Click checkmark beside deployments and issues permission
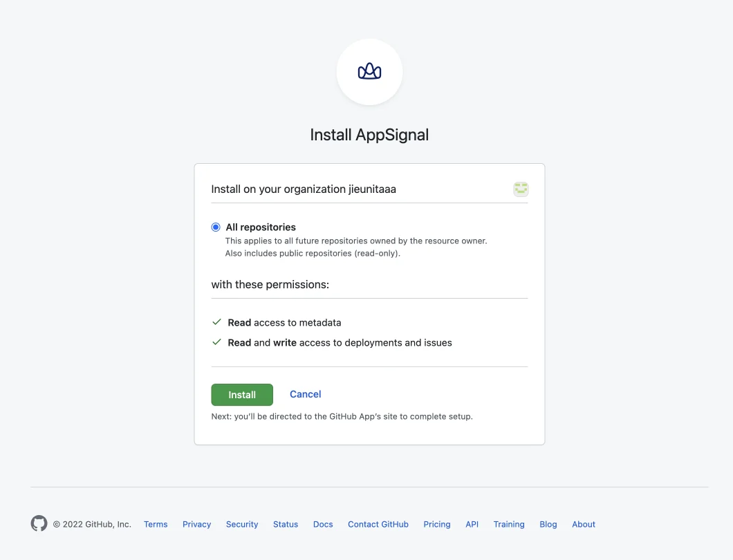Image resolution: width=733 pixels, height=560 pixels. 216,342
